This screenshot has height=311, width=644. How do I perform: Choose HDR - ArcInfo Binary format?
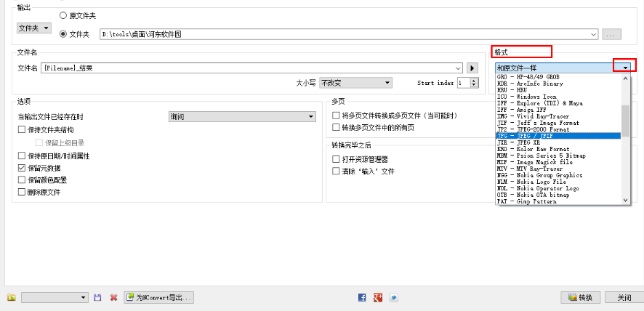pyautogui.click(x=558, y=84)
